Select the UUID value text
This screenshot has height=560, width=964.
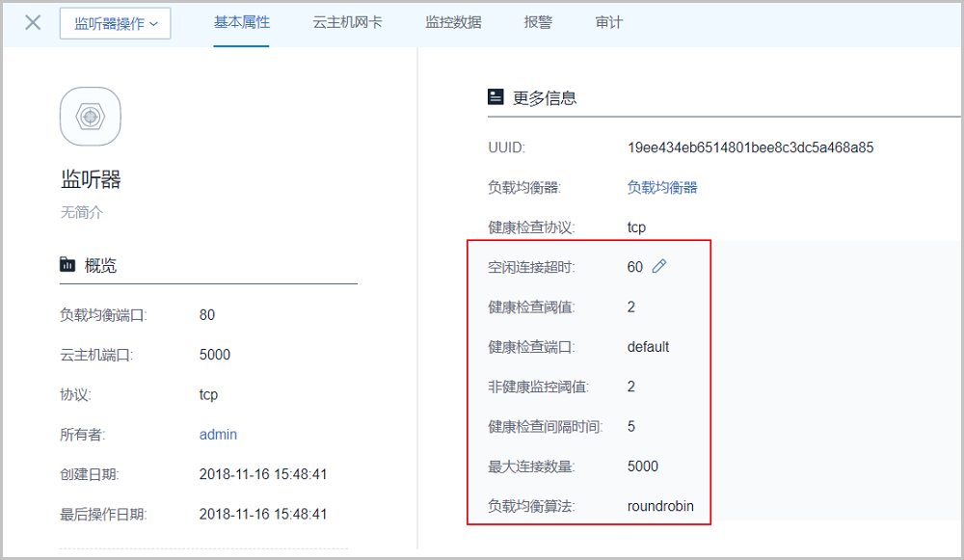[x=750, y=147]
